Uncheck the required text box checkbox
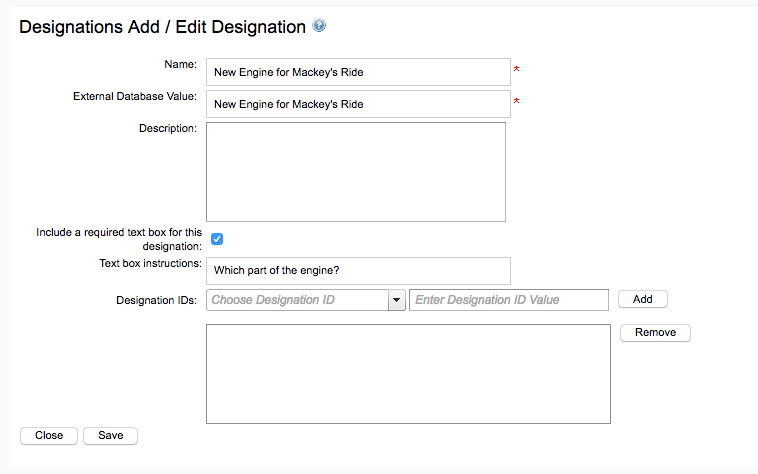Image resolution: width=758 pixels, height=474 pixels. [216, 239]
